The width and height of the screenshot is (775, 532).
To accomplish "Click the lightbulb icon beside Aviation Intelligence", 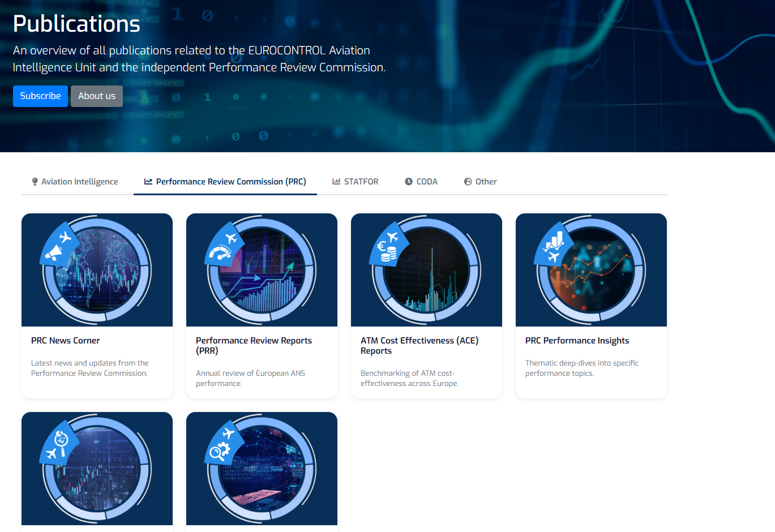I will tap(35, 182).
